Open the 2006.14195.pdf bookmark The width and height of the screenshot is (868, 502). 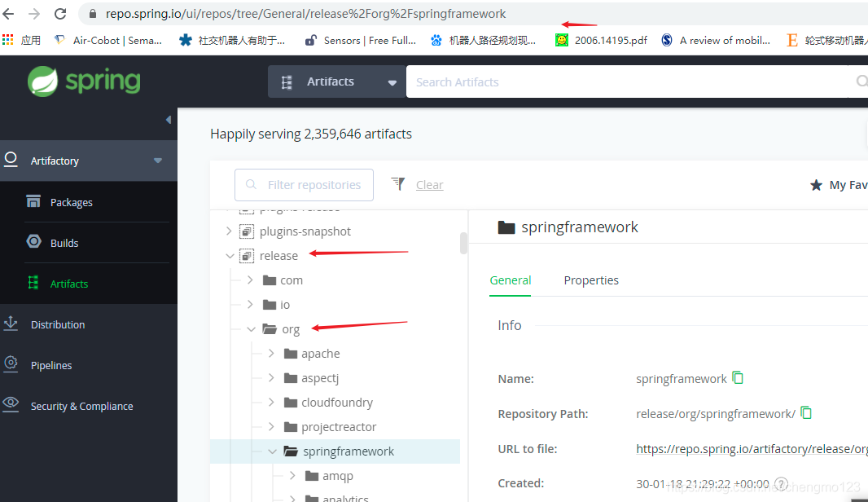pyautogui.click(x=602, y=40)
